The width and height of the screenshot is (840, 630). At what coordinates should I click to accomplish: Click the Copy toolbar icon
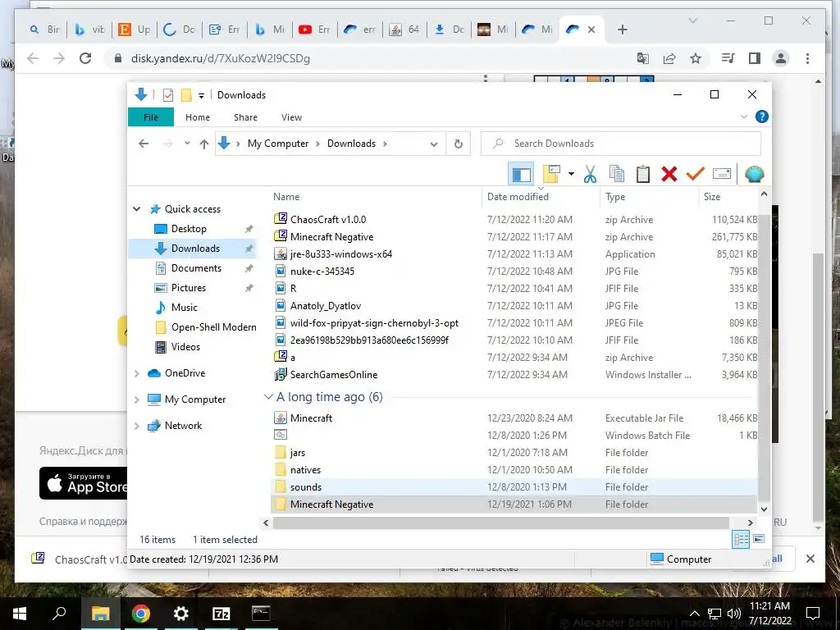click(617, 174)
